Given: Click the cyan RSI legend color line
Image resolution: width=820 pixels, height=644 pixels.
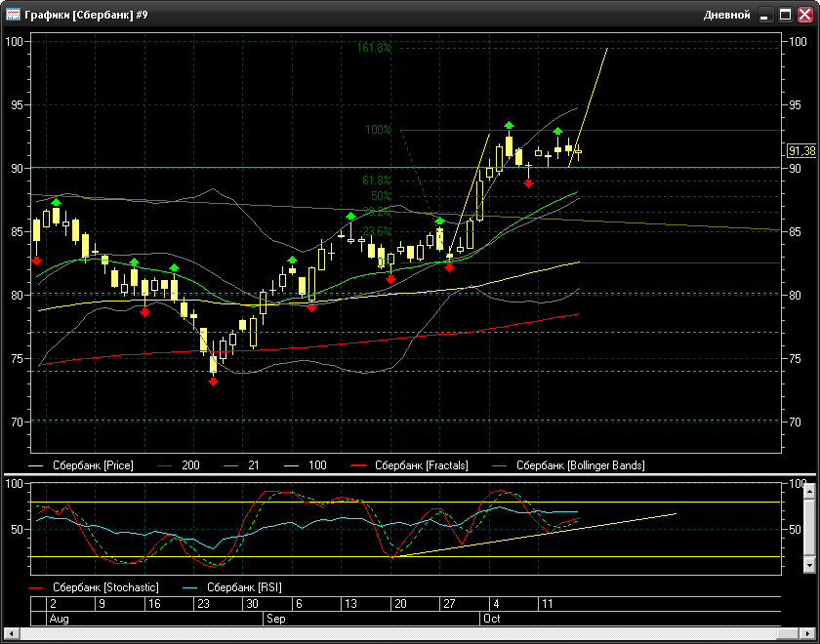Looking at the screenshot, I should pos(189,588).
